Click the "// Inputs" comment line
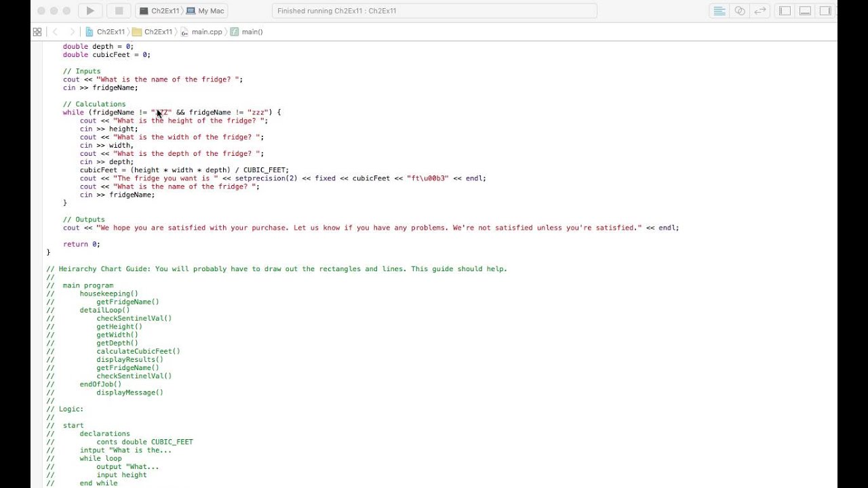 pyautogui.click(x=81, y=71)
